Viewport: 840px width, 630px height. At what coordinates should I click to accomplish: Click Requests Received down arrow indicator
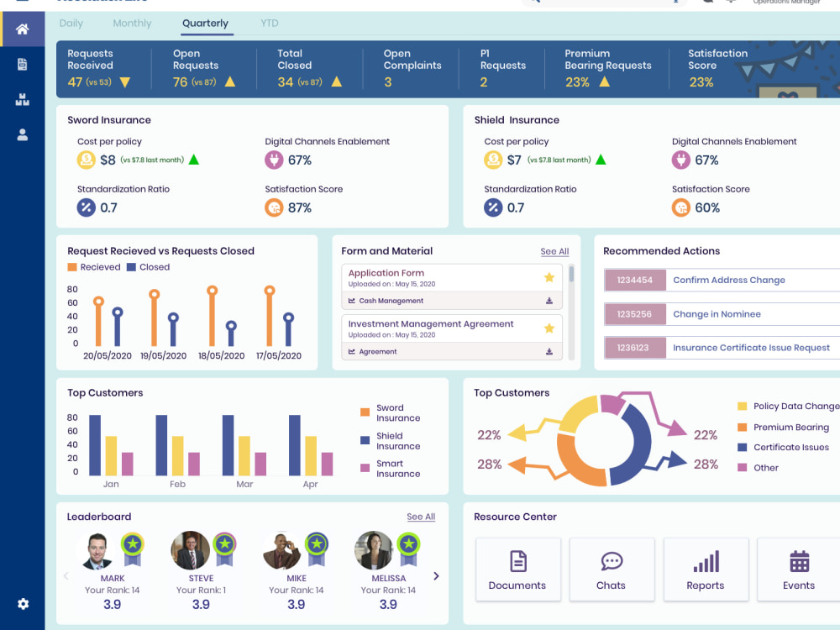click(125, 82)
